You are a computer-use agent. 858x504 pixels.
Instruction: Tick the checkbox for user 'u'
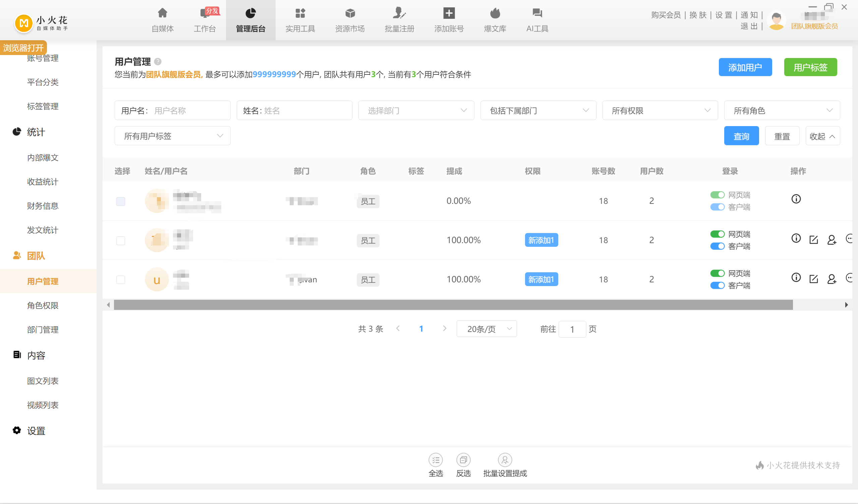coord(120,280)
